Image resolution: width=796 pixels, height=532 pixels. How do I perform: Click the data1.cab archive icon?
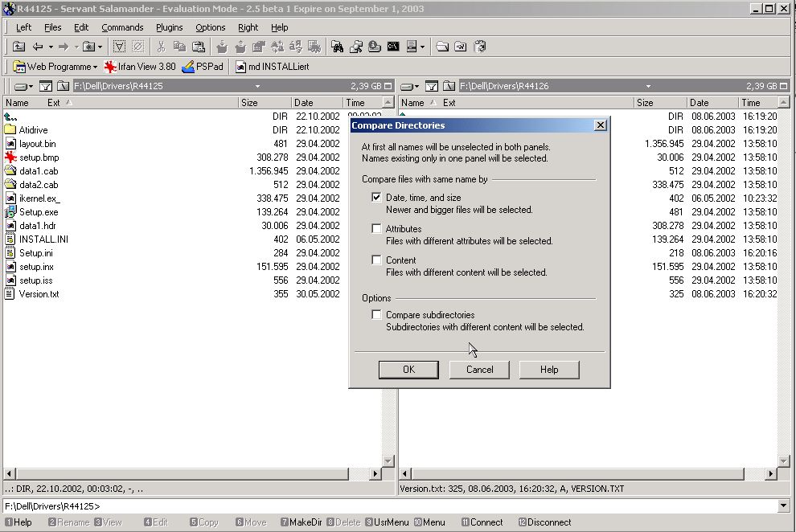[10, 171]
